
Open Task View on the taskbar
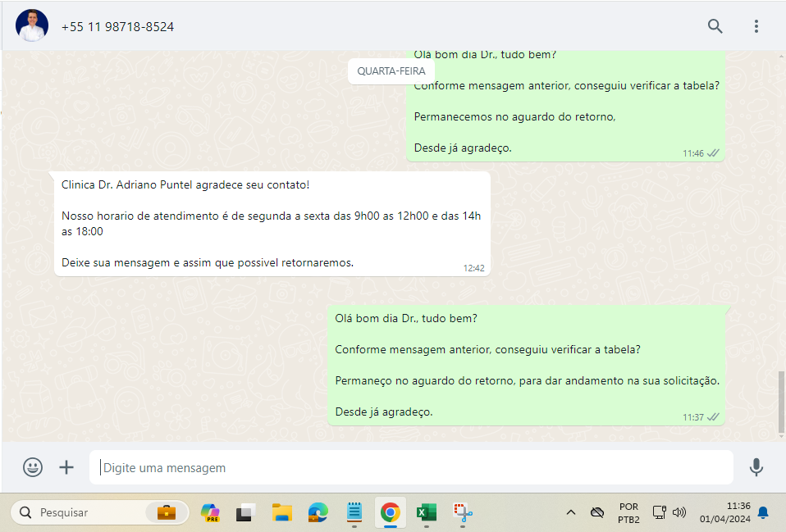click(x=245, y=512)
